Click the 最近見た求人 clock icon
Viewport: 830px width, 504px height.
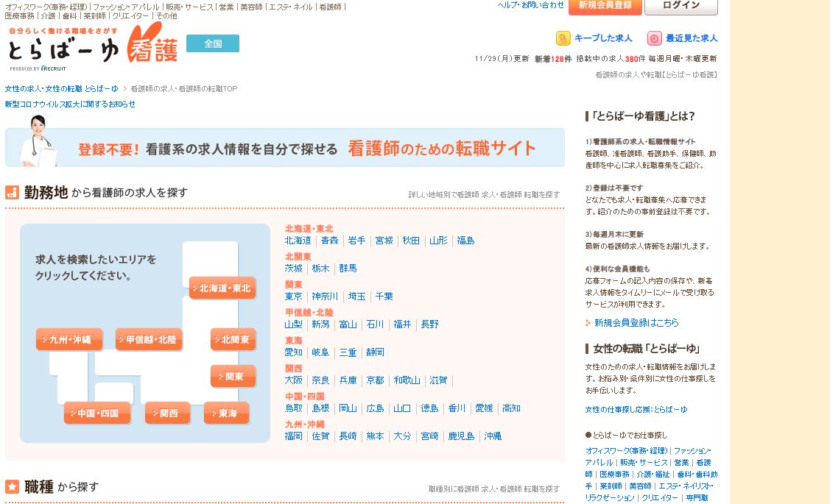(654, 38)
